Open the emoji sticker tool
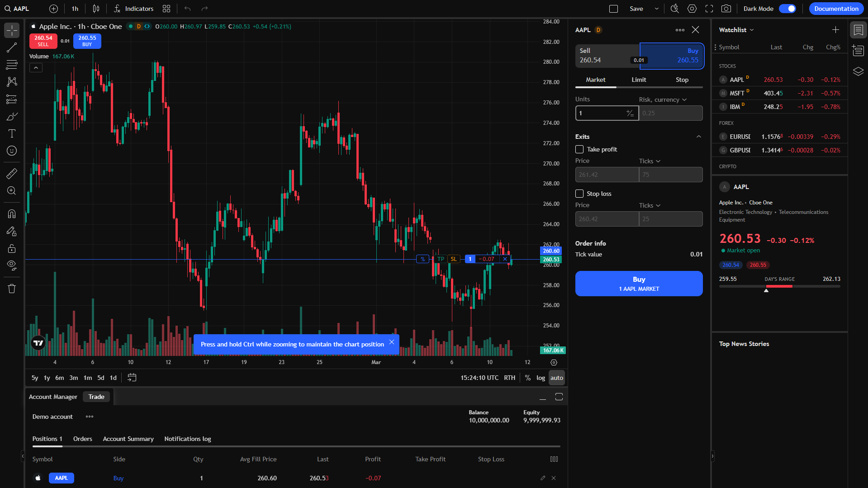Screen dimensions: 868x488 pos(11,151)
